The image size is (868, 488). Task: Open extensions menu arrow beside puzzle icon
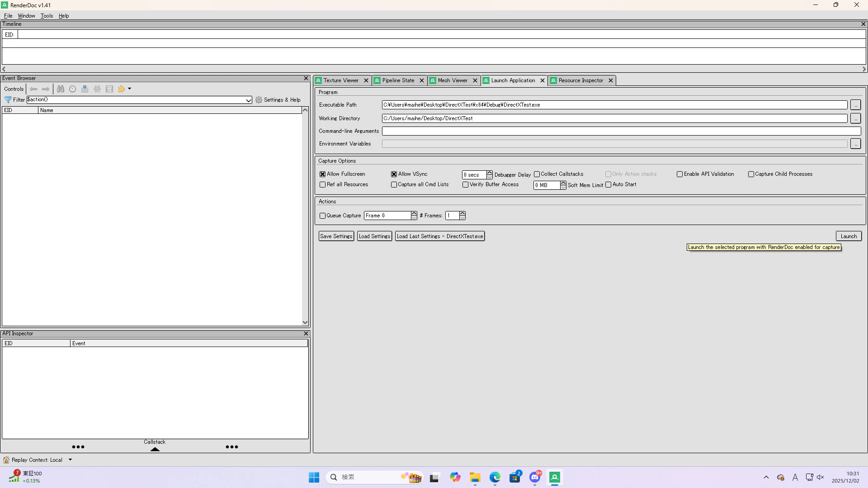point(129,89)
